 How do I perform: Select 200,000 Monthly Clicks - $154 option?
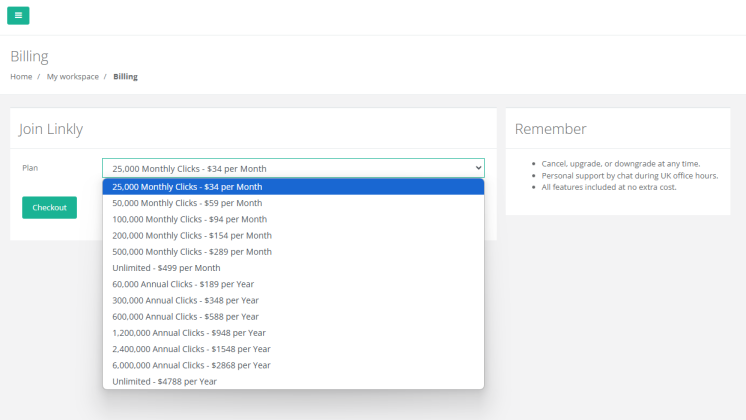[191, 235]
